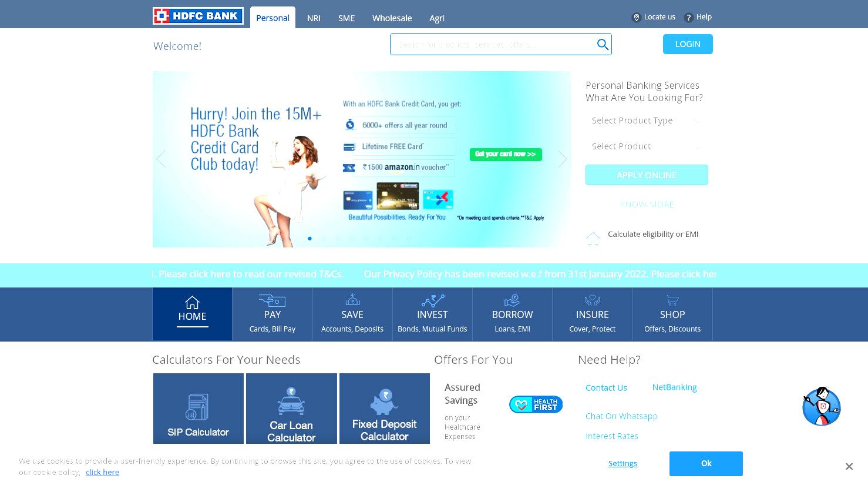The width and height of the screenshot is (868, 492).
Task: Expand Select Product Type dropdown
Action: (x=647, y=121)
